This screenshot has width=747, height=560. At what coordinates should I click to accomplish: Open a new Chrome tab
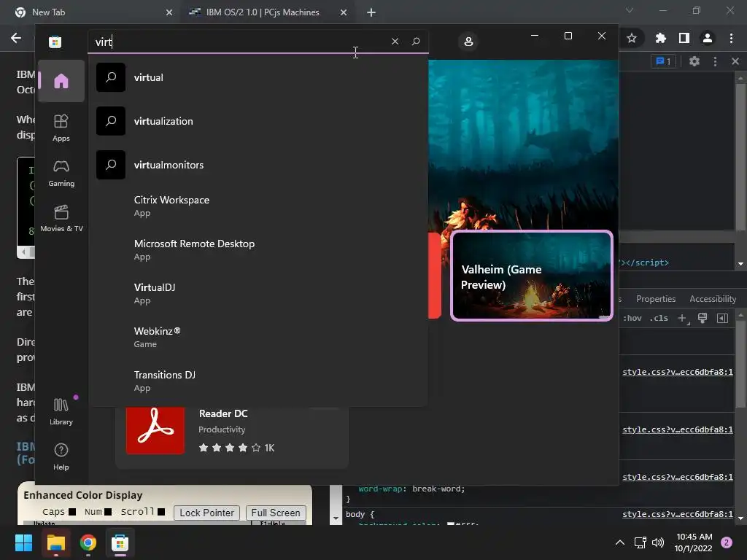pyautogui.click(x=371, y=12)
